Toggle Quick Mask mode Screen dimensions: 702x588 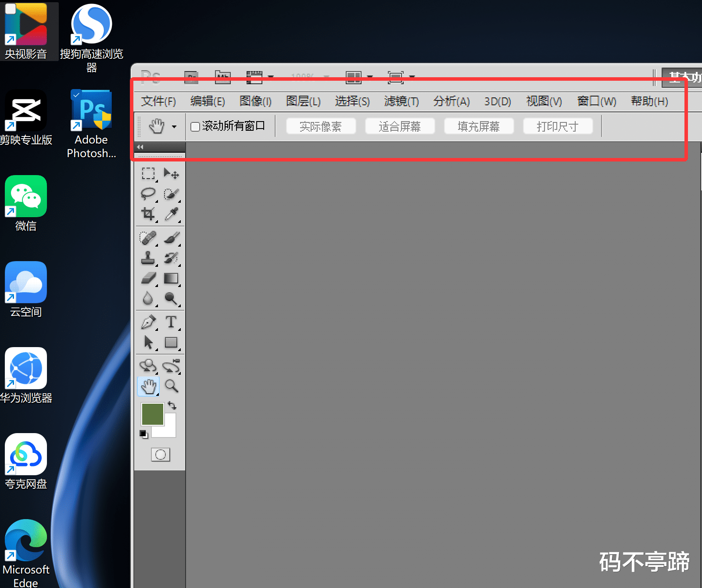tap(161, 455)
